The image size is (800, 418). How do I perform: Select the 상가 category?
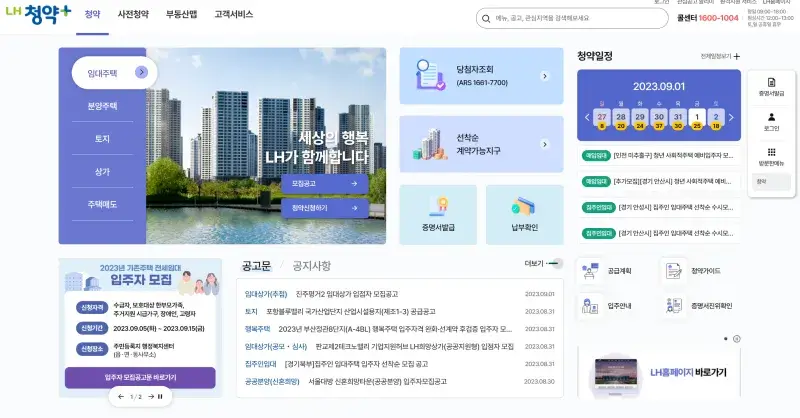click(x=102, y=172)
